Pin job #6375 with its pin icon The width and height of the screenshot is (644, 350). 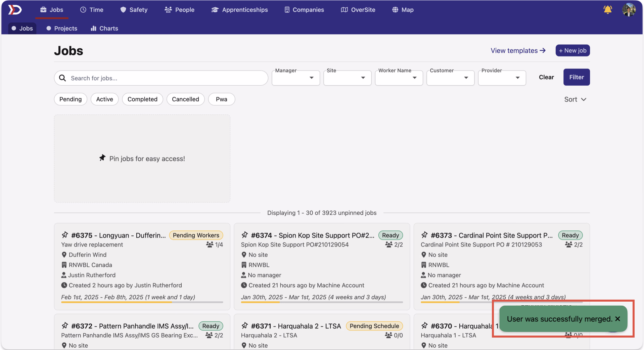tap(65, 235)
